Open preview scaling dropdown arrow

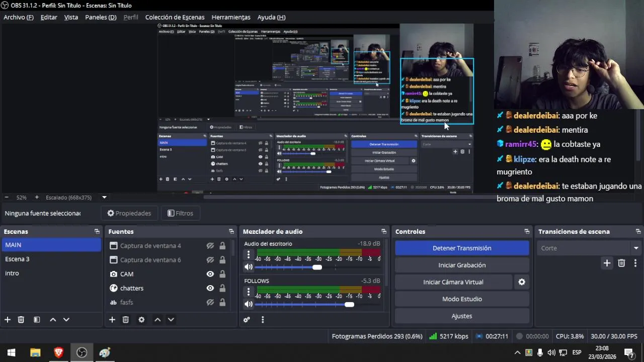[x=104, y=198]
